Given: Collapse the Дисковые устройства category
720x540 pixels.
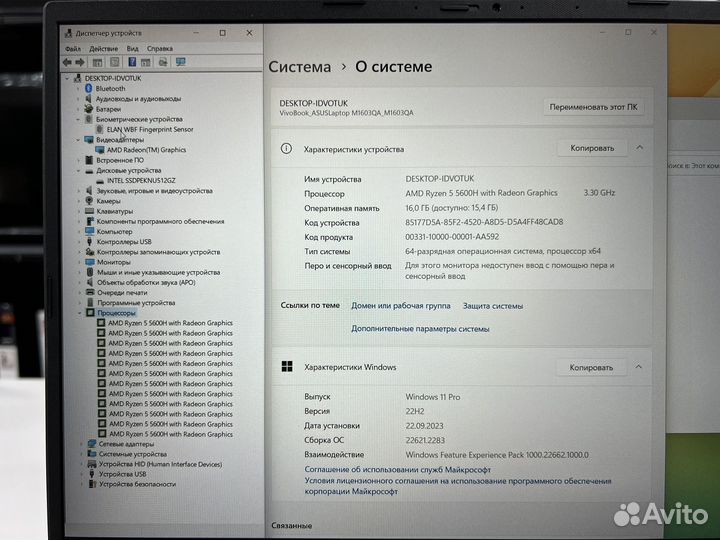Looking at the screenshot, I should [79, 171].
